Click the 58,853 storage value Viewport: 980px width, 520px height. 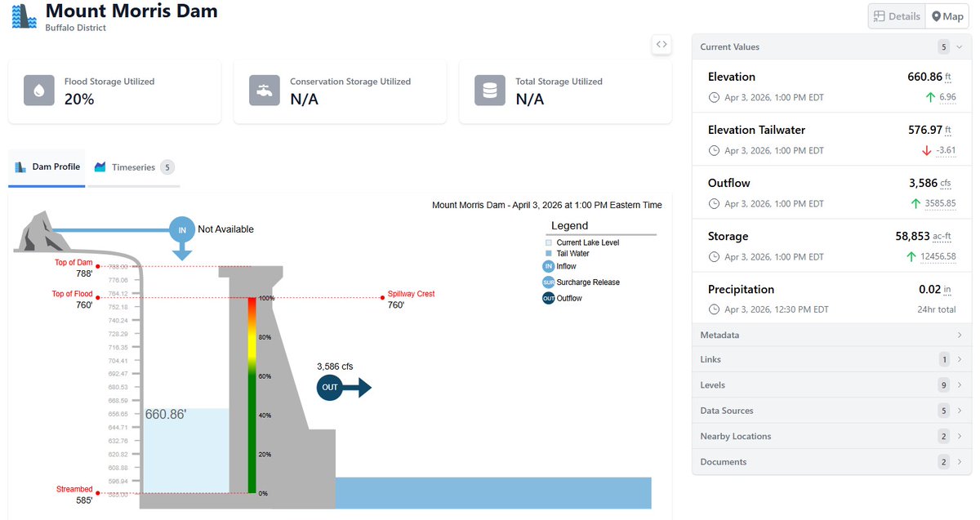(x=913, y=236)
